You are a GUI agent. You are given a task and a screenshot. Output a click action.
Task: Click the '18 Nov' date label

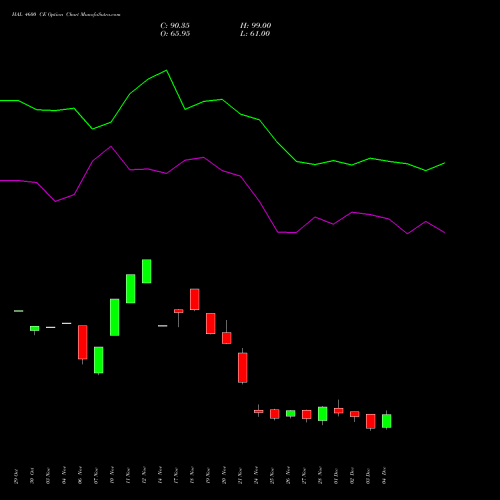[x=192, y=475]
